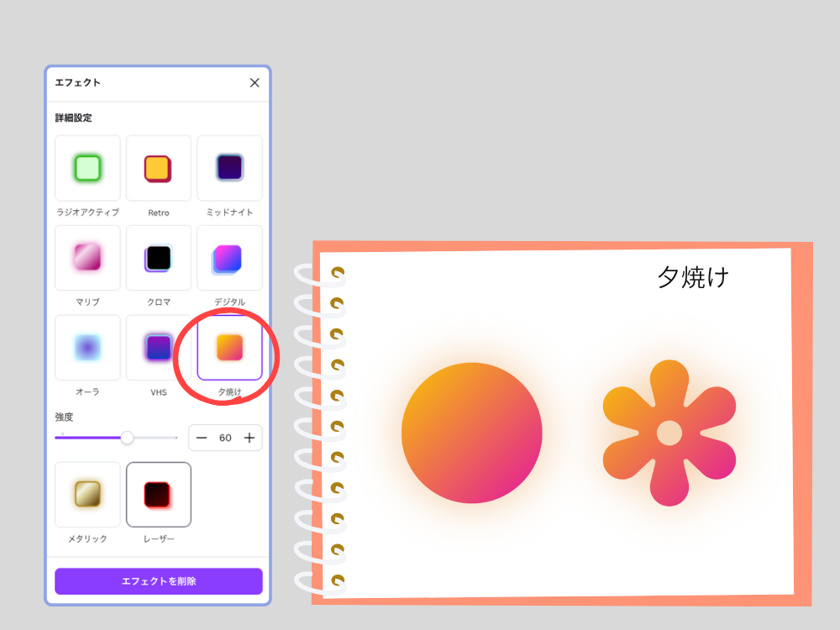Choose the メタリック effect
This screenshot has height=630, width=840.
(87, 495)
